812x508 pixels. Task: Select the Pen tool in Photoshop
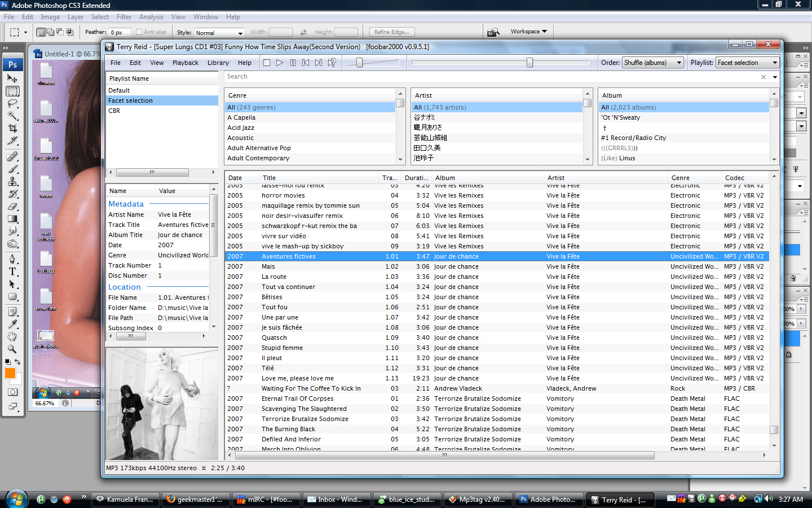(x=12, y=259)
